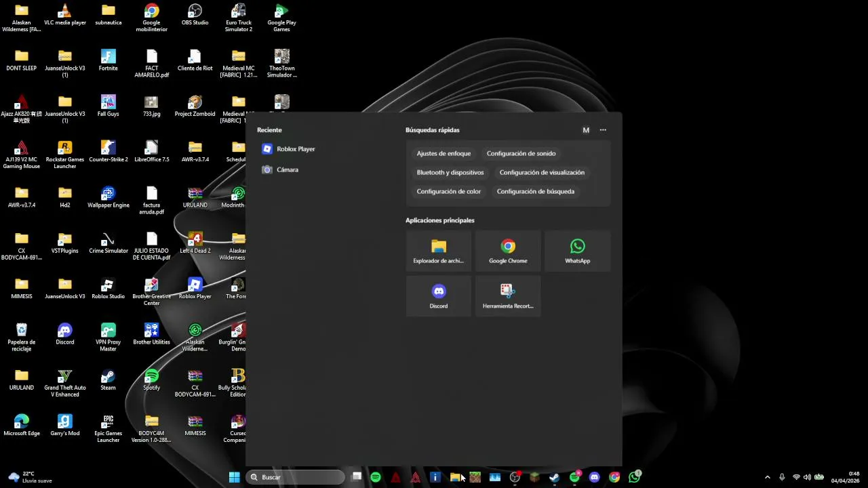Open WhatsApp icon on the taskbar

click(x=634, y=477)
